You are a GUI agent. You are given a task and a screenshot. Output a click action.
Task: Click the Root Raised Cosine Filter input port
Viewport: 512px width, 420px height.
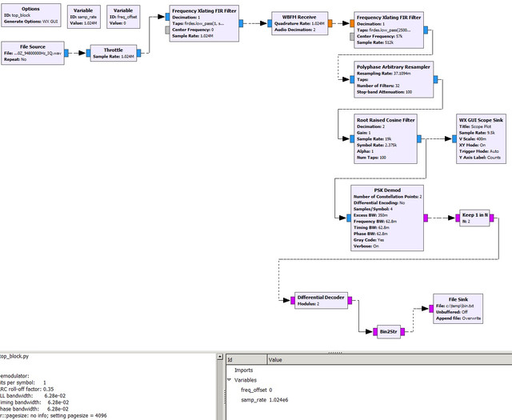(352, 139)
